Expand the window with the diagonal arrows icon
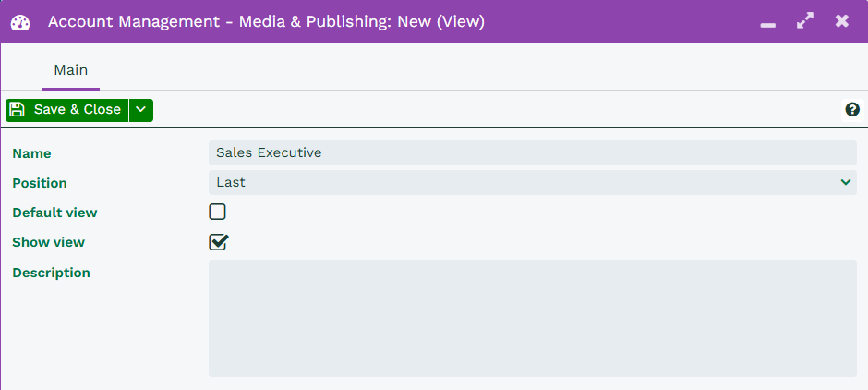Image resolution: width=868 pixels, height=390 pixels. [x=804, y=21]
